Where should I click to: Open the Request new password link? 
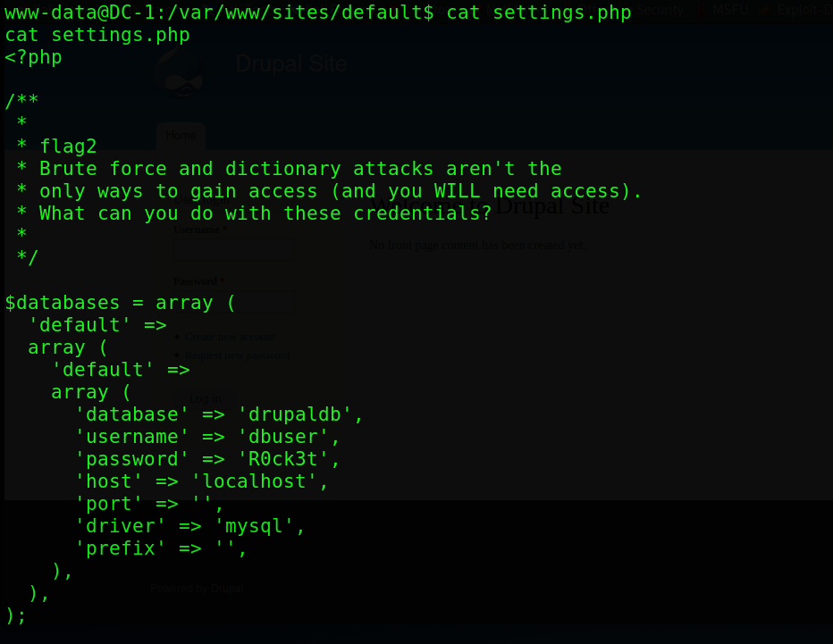pyautogui.click(x=237, y=355)
